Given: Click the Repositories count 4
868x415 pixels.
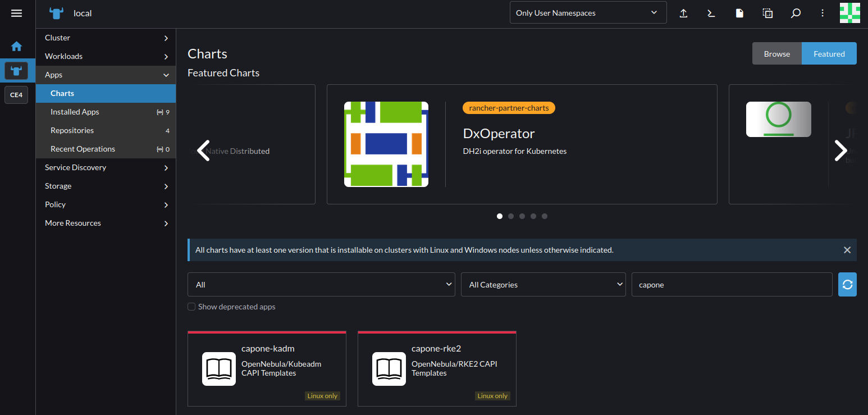Looking at the screenshot, I should click(167, 131).
